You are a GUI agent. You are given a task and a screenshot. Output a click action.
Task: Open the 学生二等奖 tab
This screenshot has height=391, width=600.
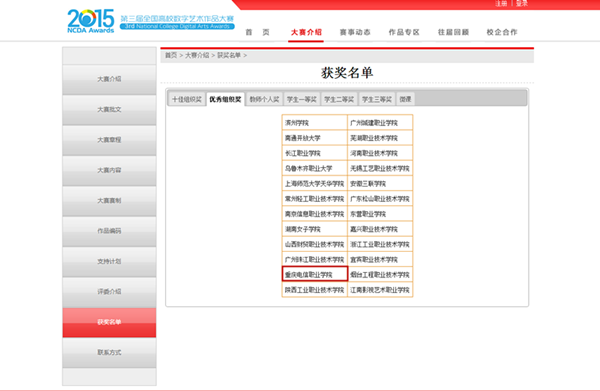339,99
